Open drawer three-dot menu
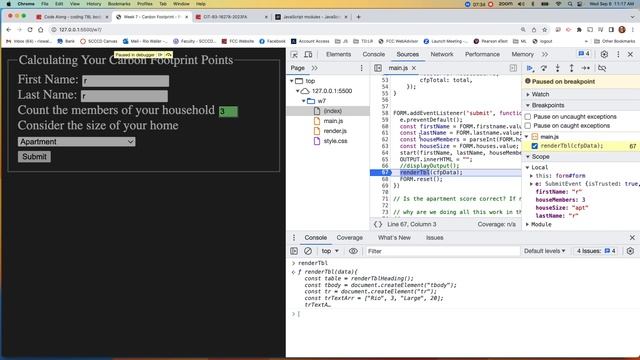The height and width of the screenshot is (360, 640). 294,238
